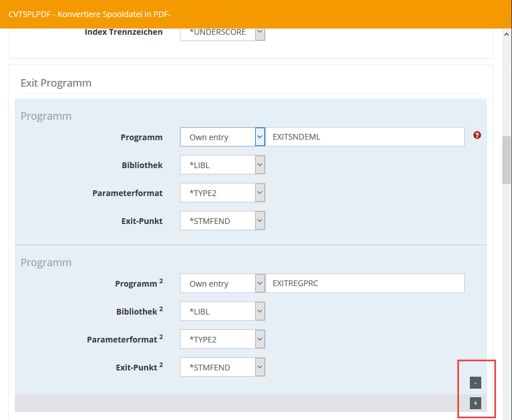
Task: Click the 'Exit Programm' section heading
Action: coord(56,83)
